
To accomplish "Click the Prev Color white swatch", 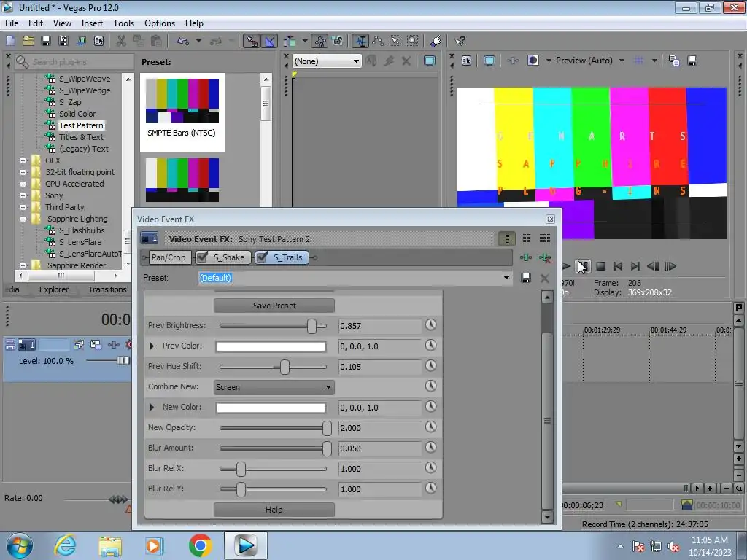I will click(271, 346).
